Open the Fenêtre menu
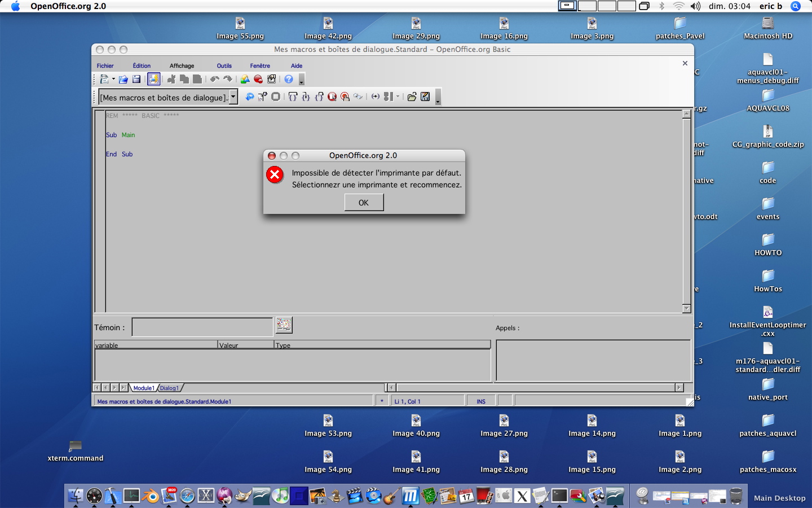Viewport: 812px width, 508px height. [x=260, y=66]
